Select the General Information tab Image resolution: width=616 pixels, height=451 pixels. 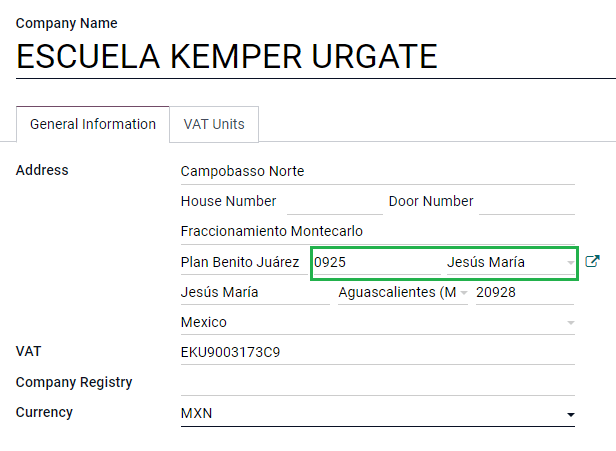tap(93, 125)
